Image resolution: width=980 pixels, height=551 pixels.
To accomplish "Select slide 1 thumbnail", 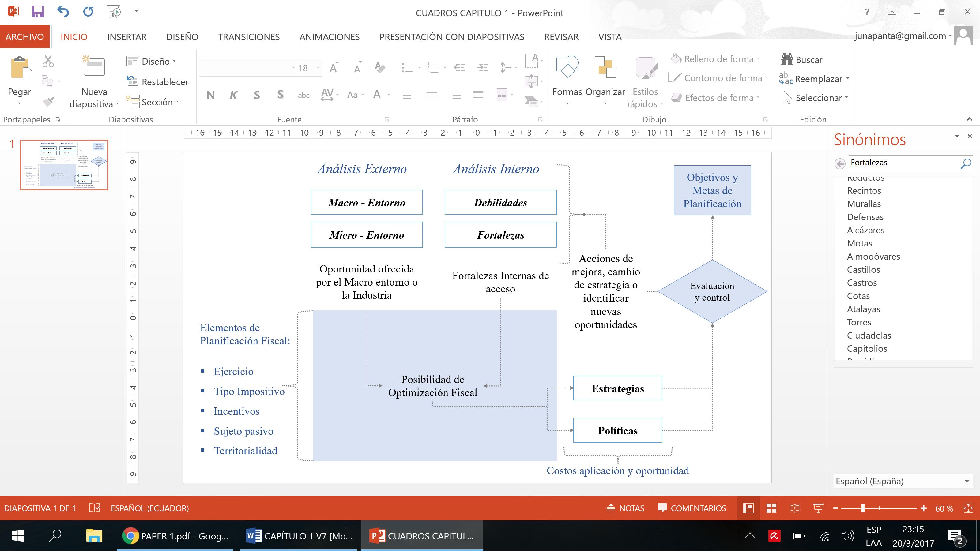I will click(64, 165).
